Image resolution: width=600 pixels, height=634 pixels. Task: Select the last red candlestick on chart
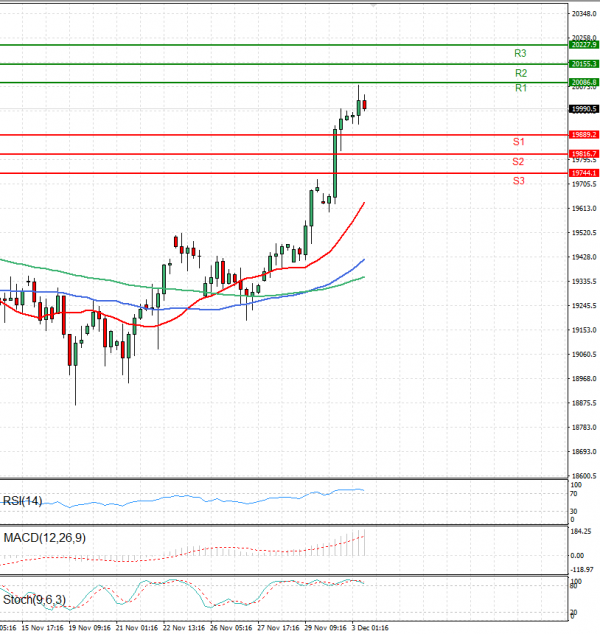pyautogui.click(x=365, y=104)
